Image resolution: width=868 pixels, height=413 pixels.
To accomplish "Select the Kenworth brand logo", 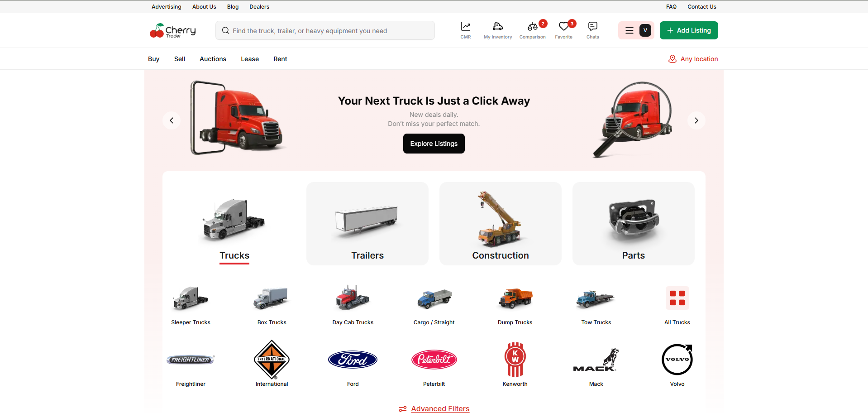I will point(515,360).
